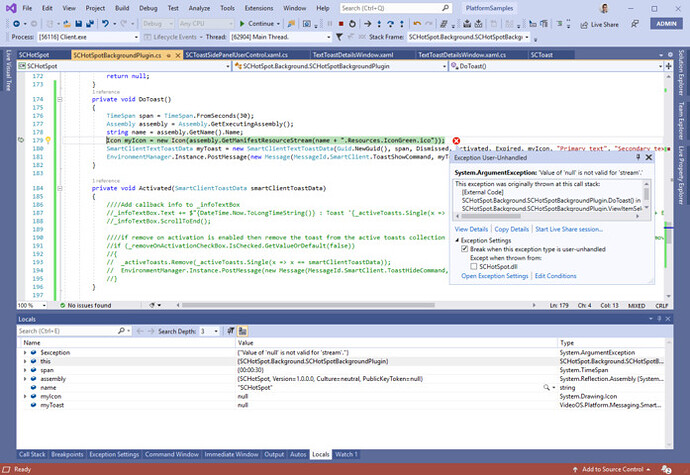Click the Live Share icon
The image size is (690, 475).
coord(582,23)
